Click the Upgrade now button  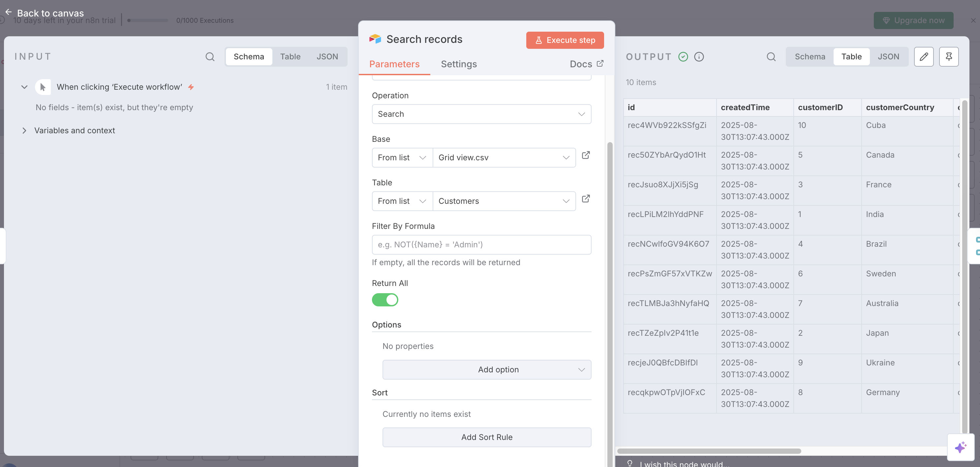pos(913,20)
